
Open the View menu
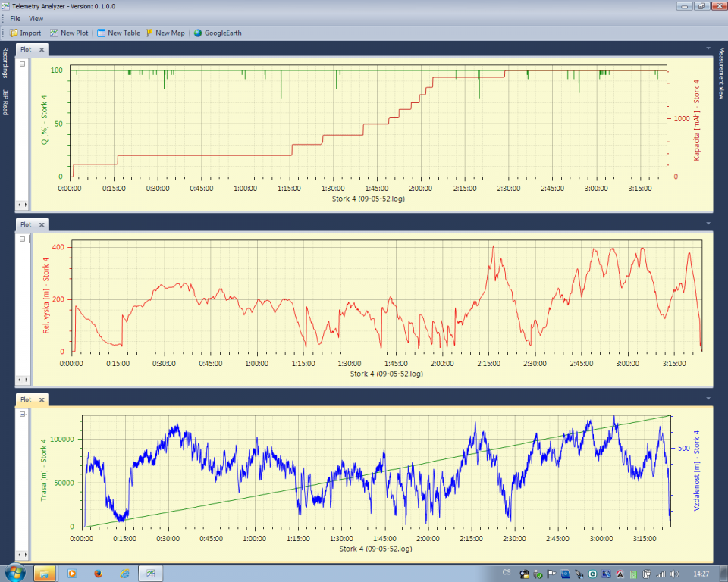pos(36,18)
